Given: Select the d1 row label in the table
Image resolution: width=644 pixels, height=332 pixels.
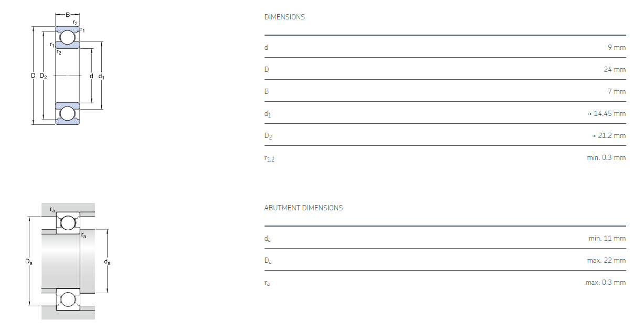Looking at the screenshot, I should tap(268, 114).
